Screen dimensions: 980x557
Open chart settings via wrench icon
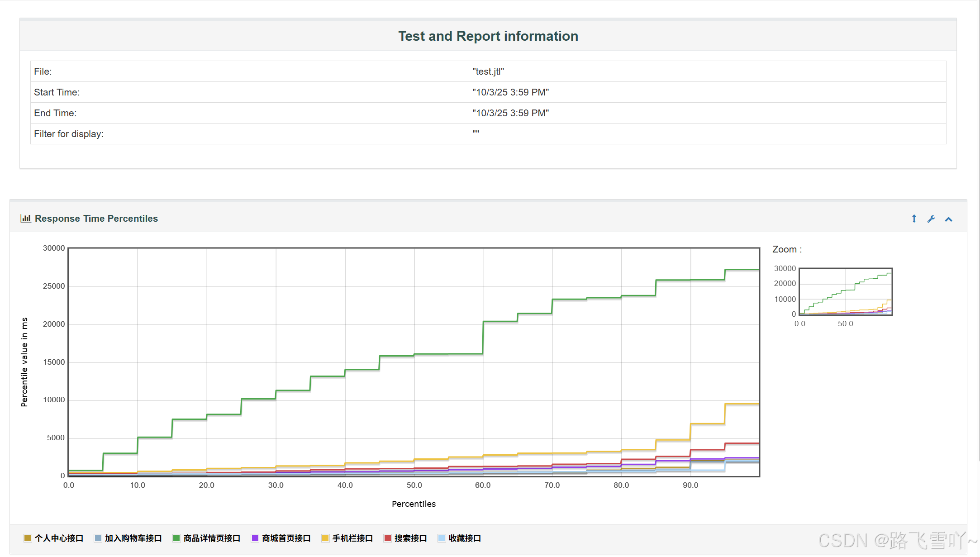click(x=931, y=219)
